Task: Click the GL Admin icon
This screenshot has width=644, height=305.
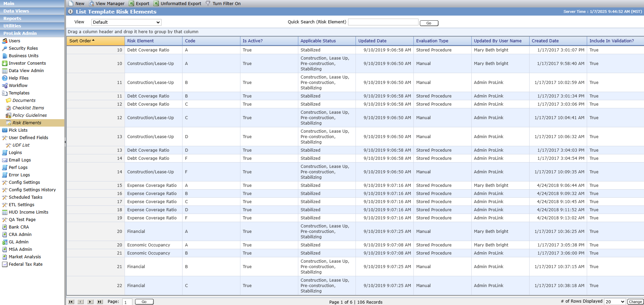Action: coord(5,242)
